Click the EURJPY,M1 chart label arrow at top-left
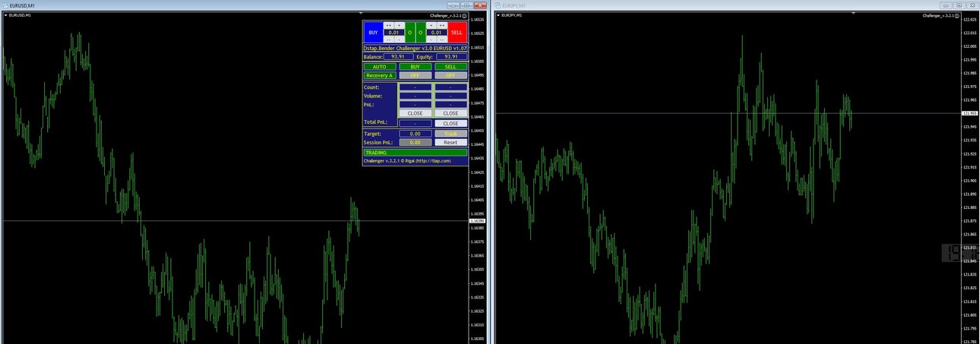This screenshot has width=980, height=344. [499, 15]
